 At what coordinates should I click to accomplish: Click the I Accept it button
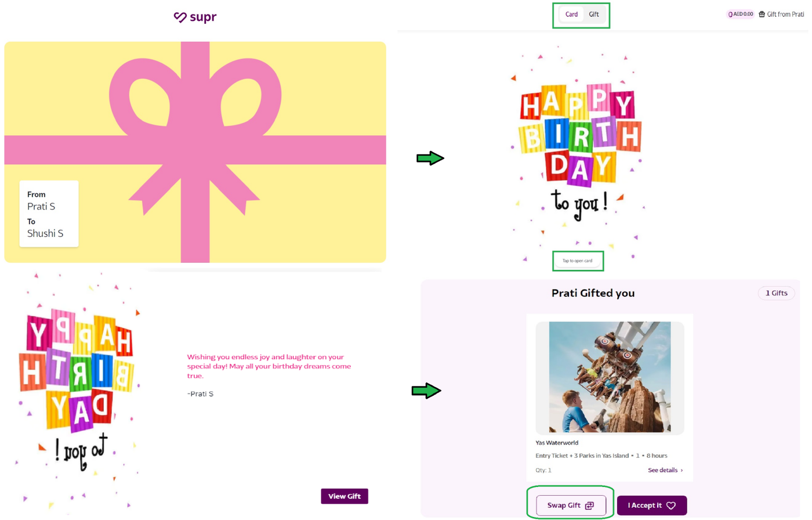(652, 505)
